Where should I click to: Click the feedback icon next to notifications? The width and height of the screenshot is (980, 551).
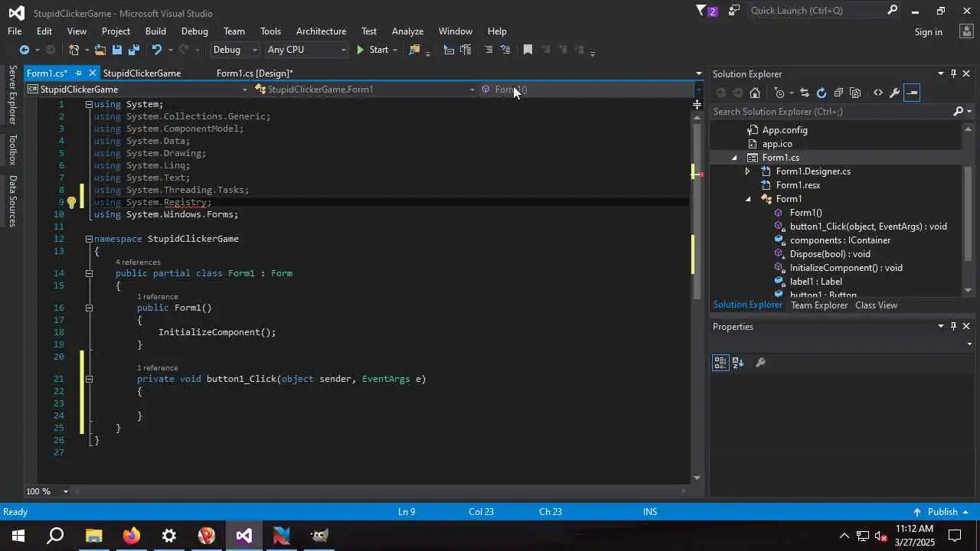[x=734, y=11]
